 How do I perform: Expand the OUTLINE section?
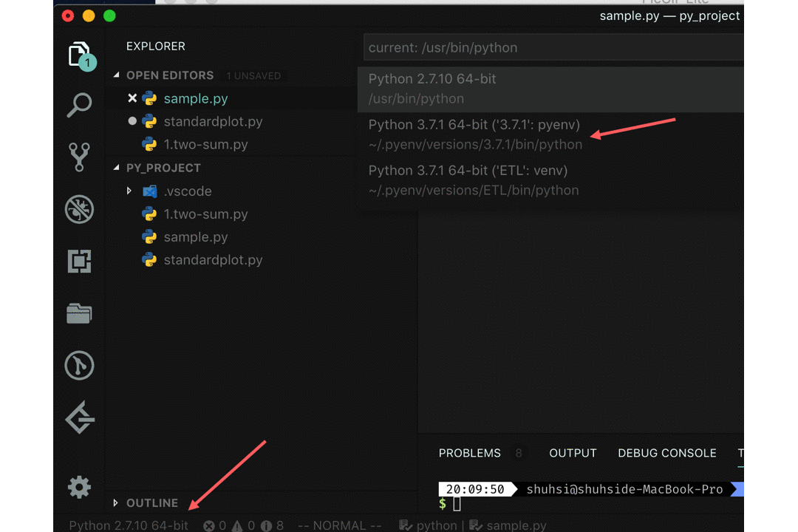[116, 502]
